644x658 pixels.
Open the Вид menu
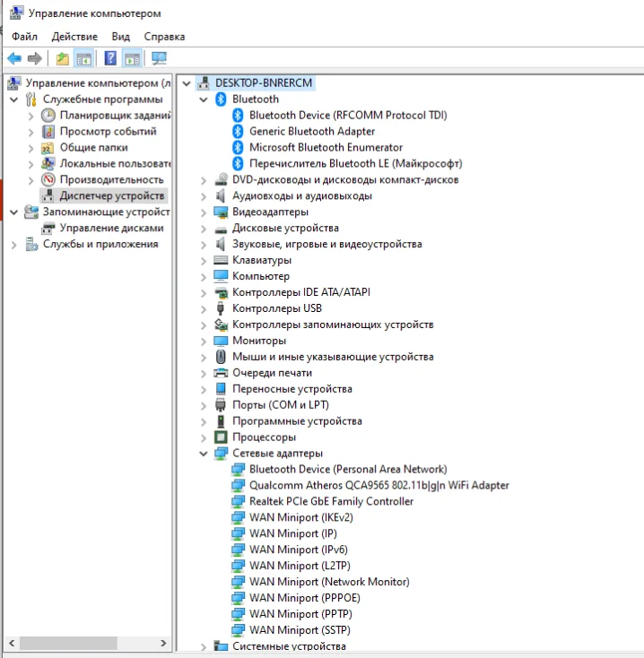pyautogui.click(x=120, y=37)
